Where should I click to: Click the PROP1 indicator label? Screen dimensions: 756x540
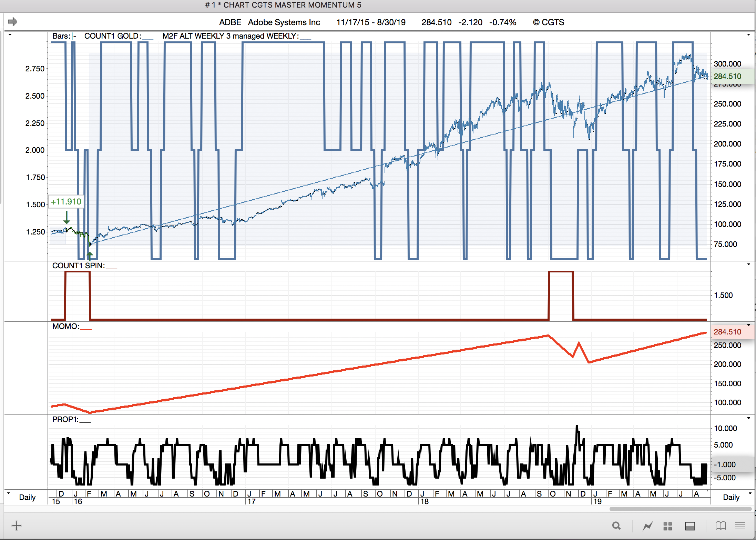tap(65, 419)
